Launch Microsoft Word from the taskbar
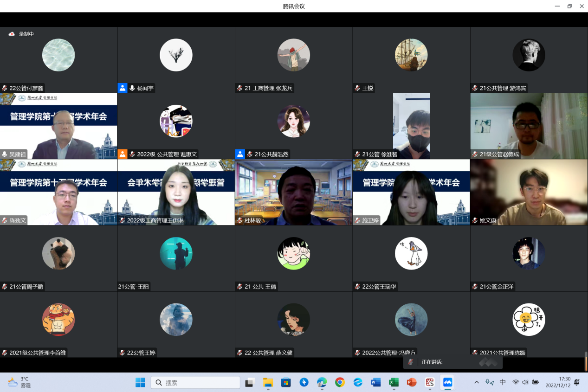588x392 pixels. coord(376,382)
